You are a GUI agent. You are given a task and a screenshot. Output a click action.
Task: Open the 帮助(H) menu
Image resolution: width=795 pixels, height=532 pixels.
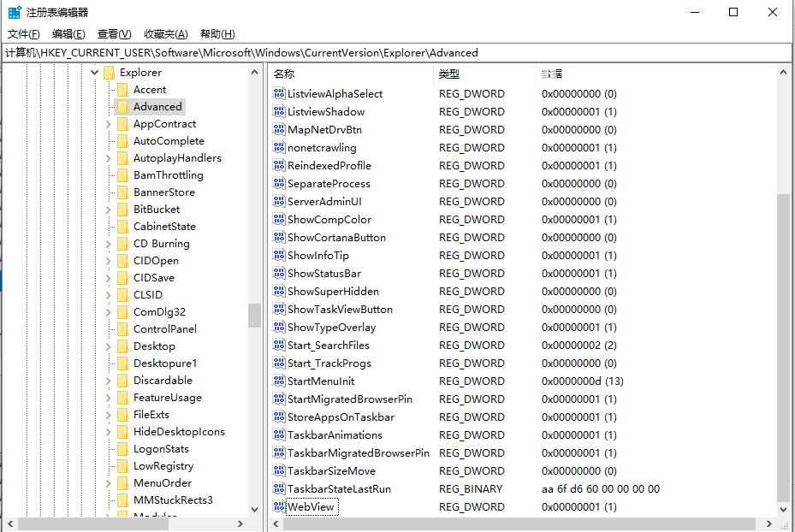[x=217, y=34]
